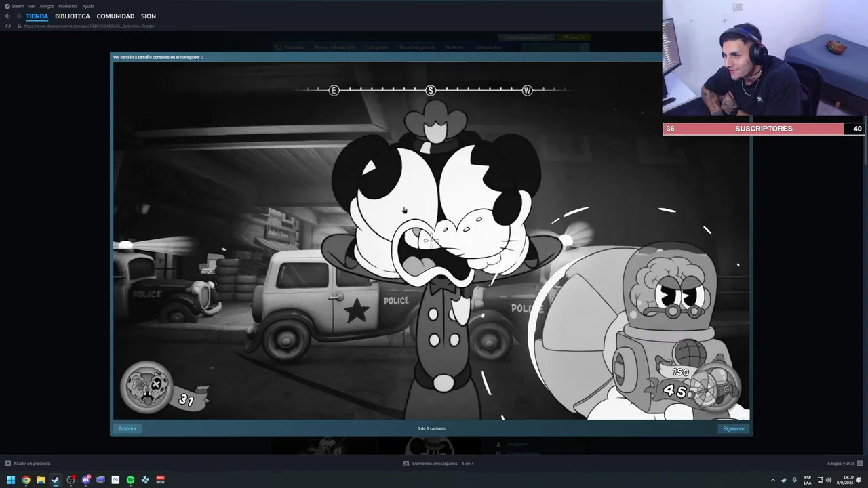Screen dimensions: 868x488
Task: Open the Discord taskbar icon
Action: tap(85, 480)
